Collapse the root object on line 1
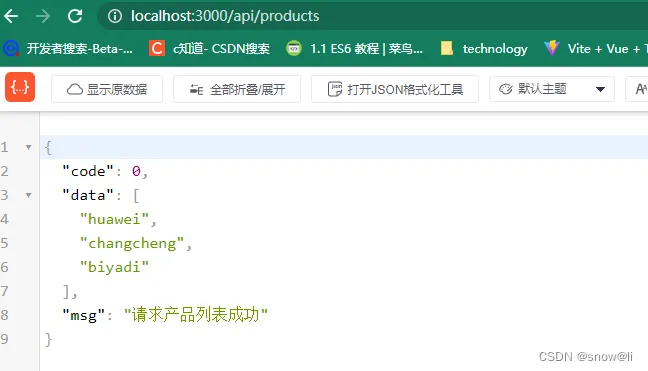Image resolution: width=648 pixels, height=371 pixels. click(29, 147)
